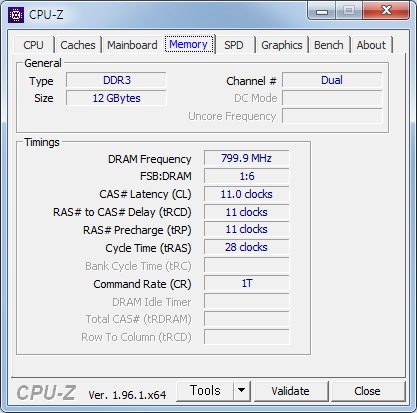Click the DRAM Frequency label
The image size is (417, 413).
pos(150,159)
